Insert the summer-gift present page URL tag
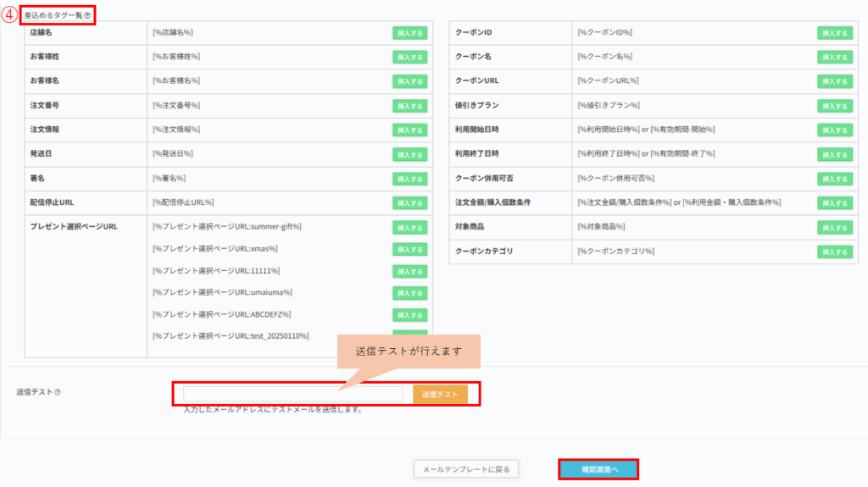Image resolution: width=868 pixels, height=487 pixels. pyautogui.click(x=409, y=227)
